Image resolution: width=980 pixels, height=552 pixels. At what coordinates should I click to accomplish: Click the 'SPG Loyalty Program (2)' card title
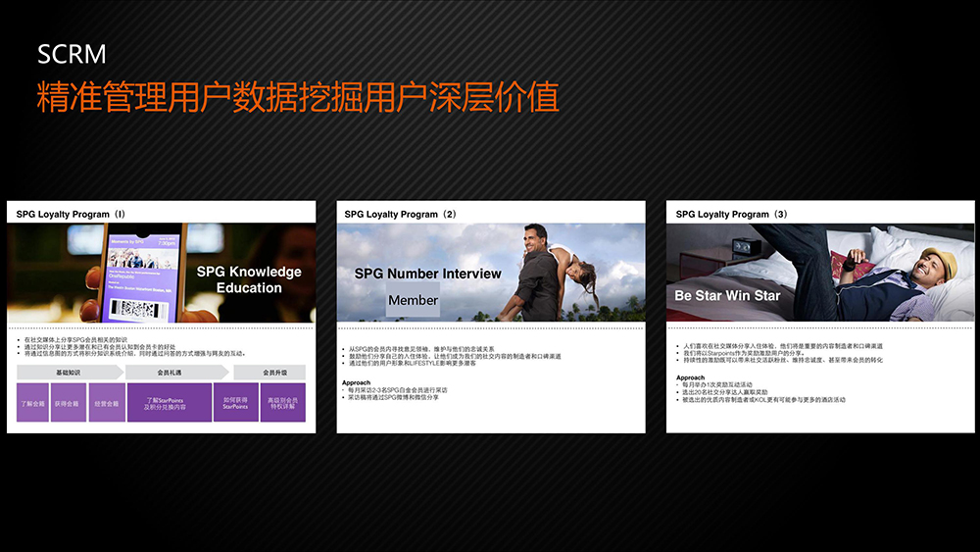click(400, 214)
